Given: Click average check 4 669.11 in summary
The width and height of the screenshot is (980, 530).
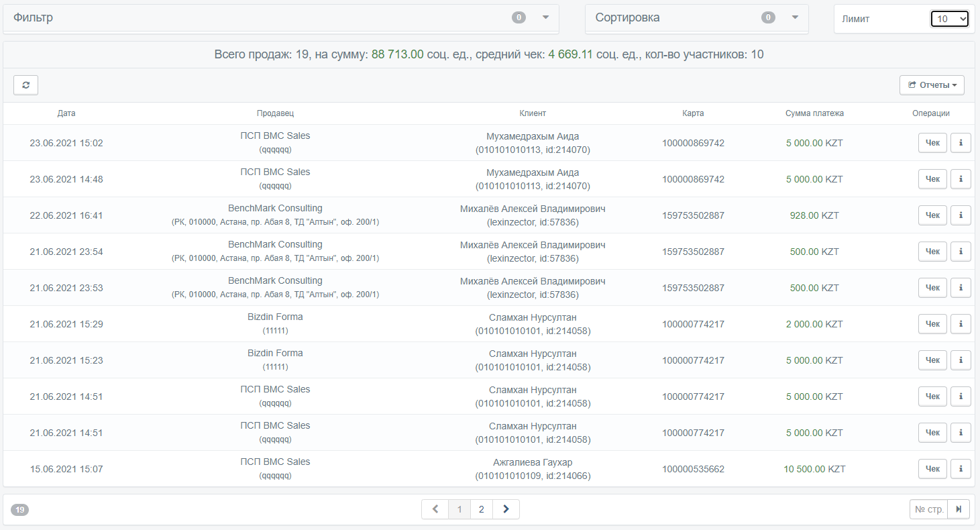Looking at the screenshot, I should (570, 54).
